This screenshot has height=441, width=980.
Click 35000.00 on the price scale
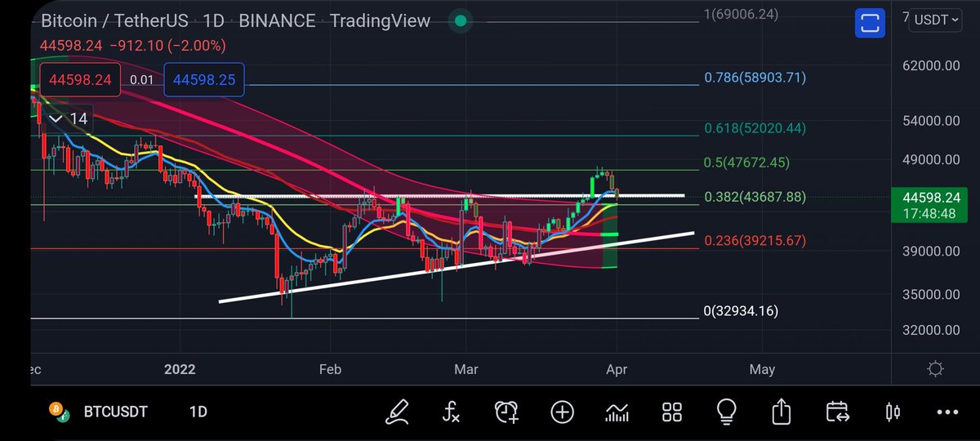tap(930, 294)
